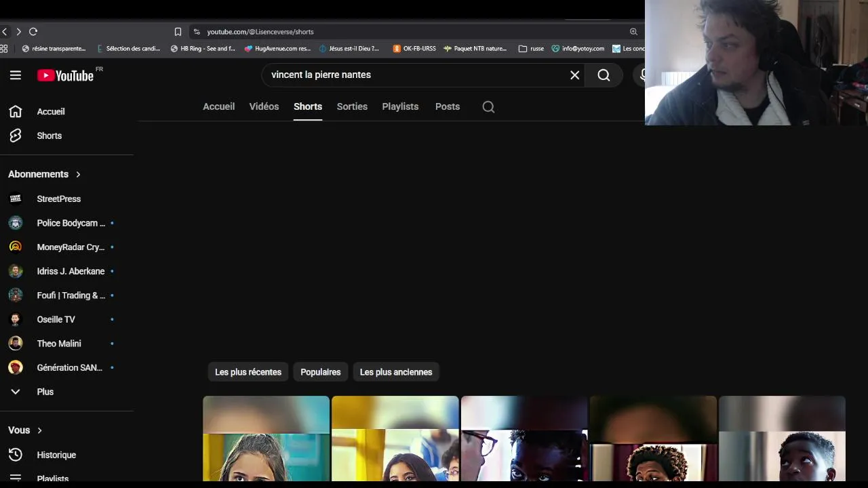This screenshot has width=868, height=488.
Task: Open first Shorts thumbnail with yellow background
Action: pos(266,439)
